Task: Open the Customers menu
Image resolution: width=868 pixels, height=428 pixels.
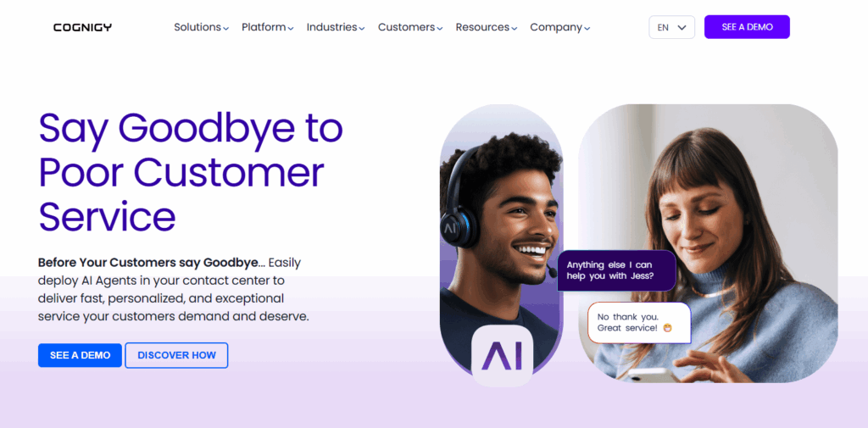Action: 410,27
